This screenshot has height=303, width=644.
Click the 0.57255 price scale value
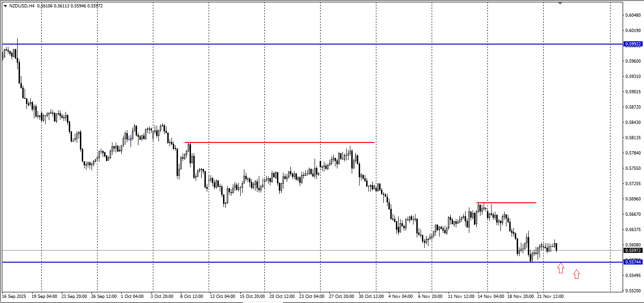tap(633, 183)
